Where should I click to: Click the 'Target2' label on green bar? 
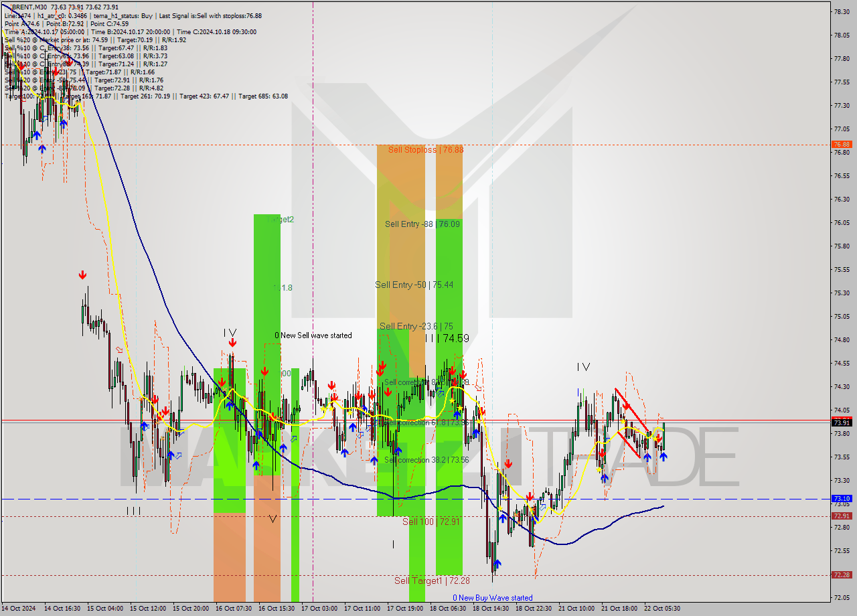point(281,219)
